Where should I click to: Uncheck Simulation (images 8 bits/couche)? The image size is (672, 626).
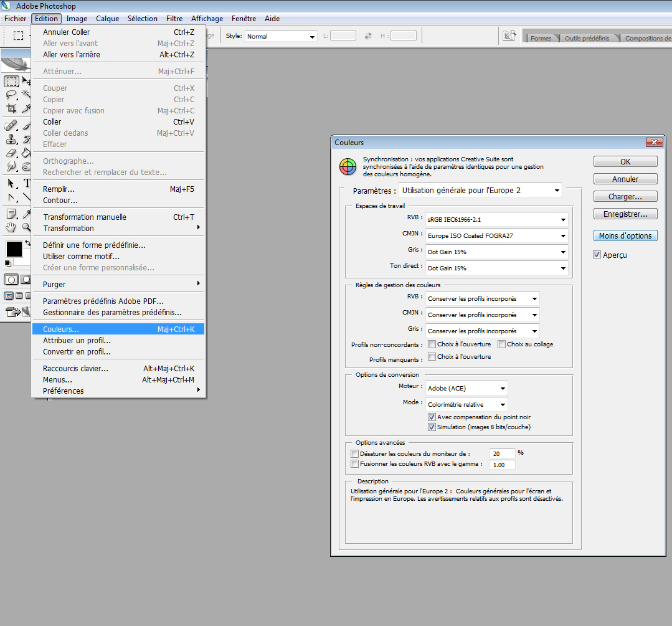pyautogui.click(x=432, y=427)
